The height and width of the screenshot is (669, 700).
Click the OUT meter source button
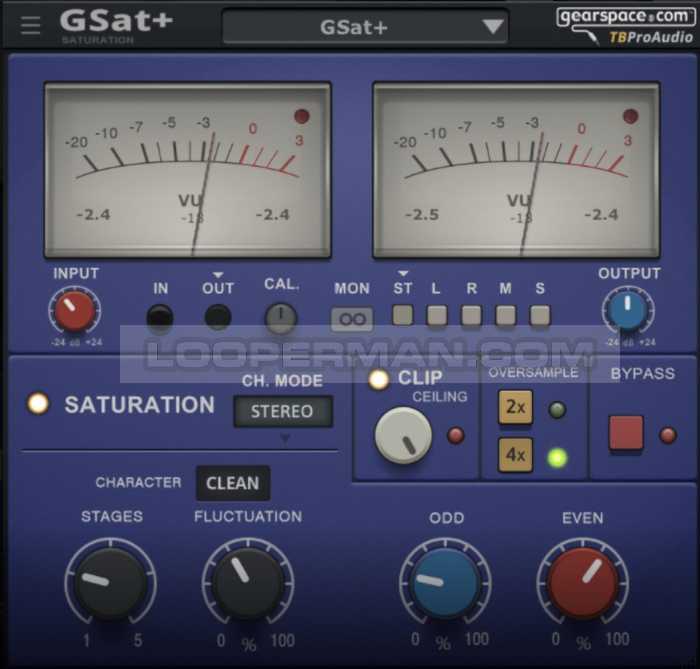(x=218, y=318)
